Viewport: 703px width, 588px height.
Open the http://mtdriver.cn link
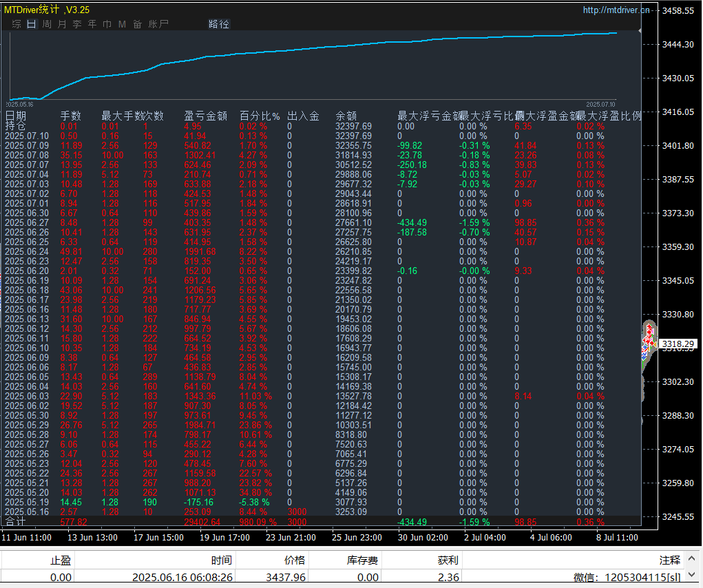pyautogui.click(x=616, y=10)
